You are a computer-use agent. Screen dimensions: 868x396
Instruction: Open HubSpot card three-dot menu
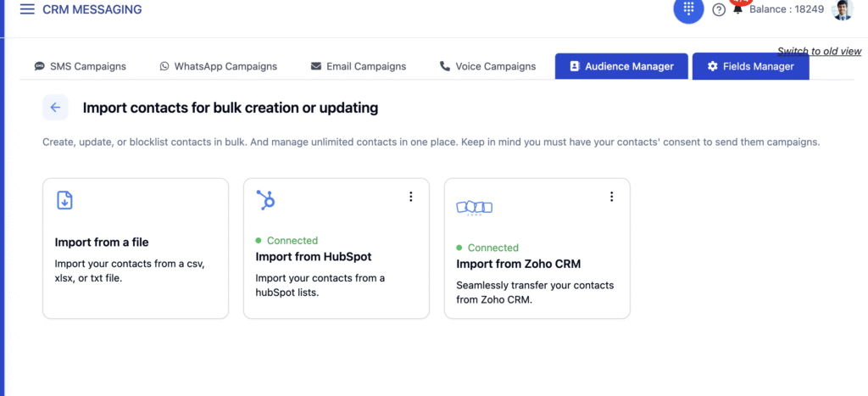tap(411, 197)
